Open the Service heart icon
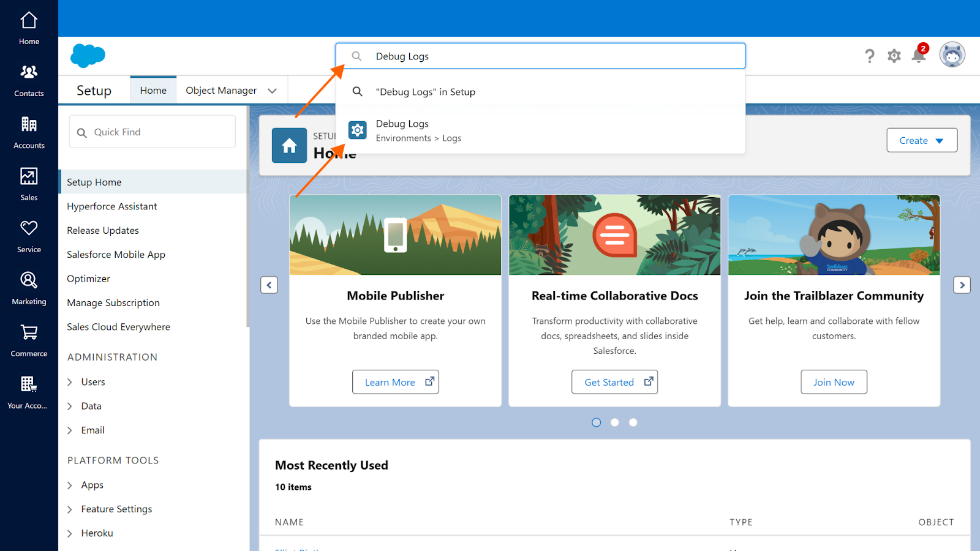This screenshot has height=551, width=980. click(x=29, y=236)
